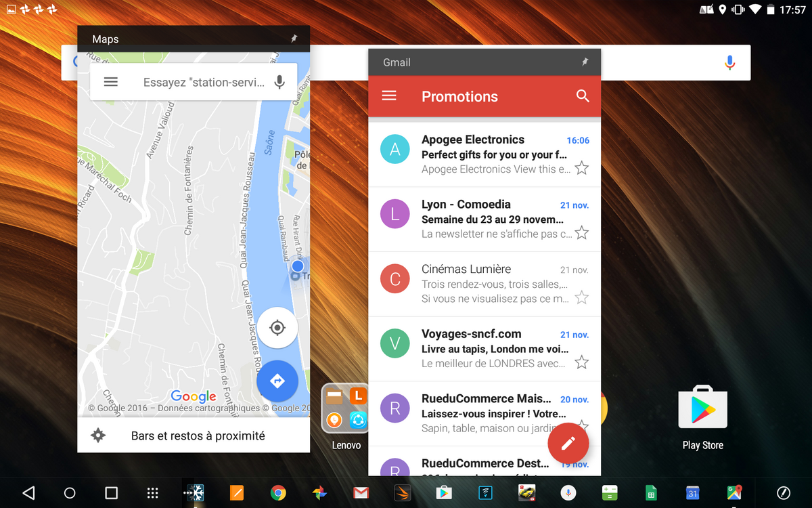Open 'Livre au tapis, London' email
Image resolution: width=812 pixels, height=508 pixels.
coord(484,350)
